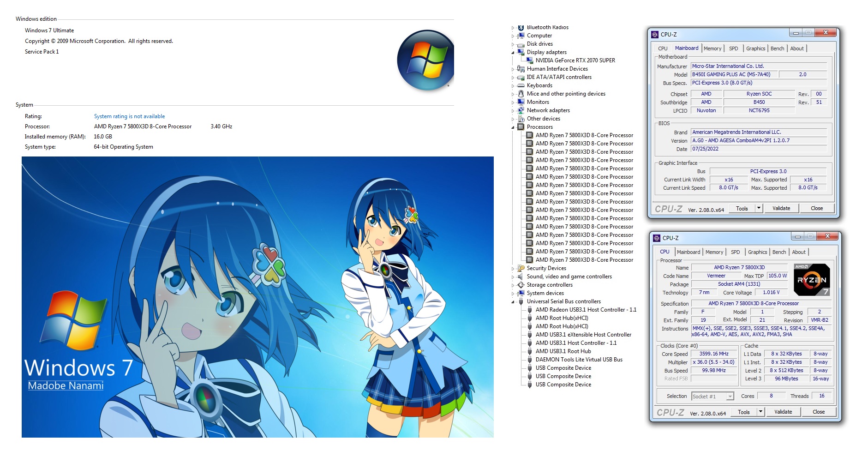868x451 pixels.
Task: Open the Socket #1 selection combo box
Action: (712, 397)
